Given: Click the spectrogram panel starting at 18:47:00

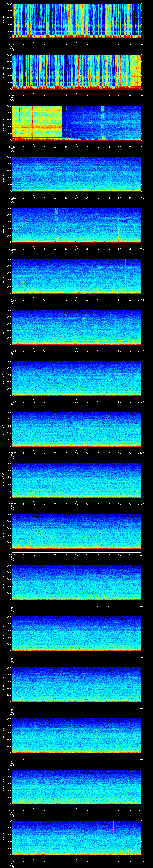Looking at the screenshot, I should click(x=77, y=174).
